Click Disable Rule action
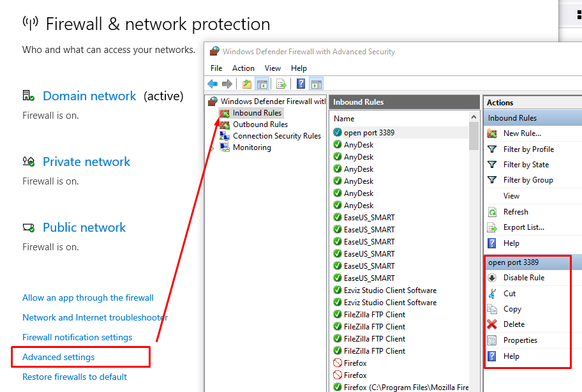The height and width of the screenshot is (392, 582). 524,278
